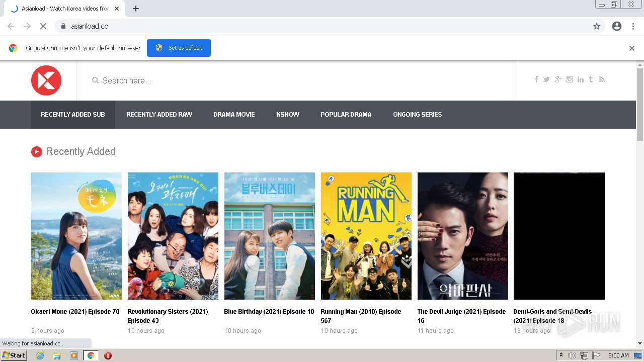Click the search magnifier icon

pyautogui.click(x=95, y=80)
